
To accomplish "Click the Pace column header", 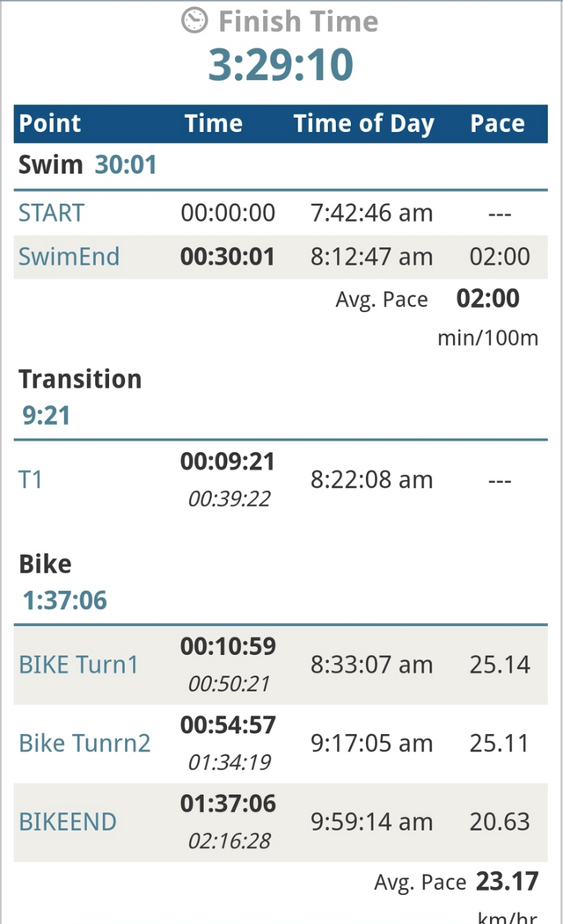I will (497, 124).
